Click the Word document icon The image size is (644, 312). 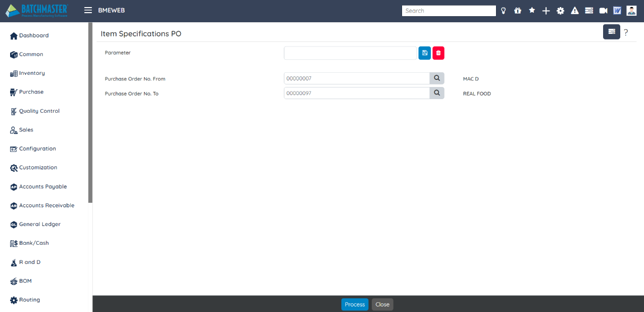pyautogui.click(x=617, y=11)
